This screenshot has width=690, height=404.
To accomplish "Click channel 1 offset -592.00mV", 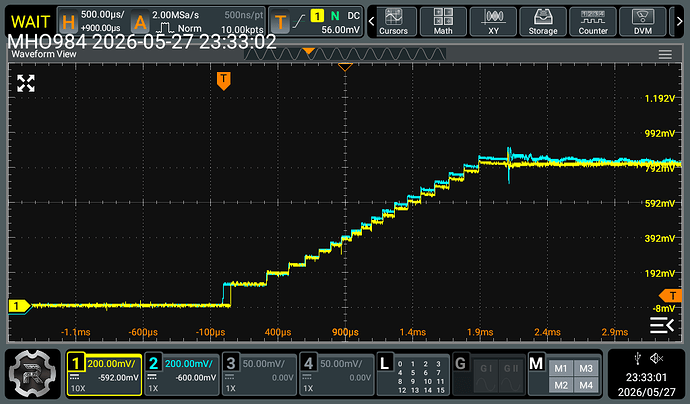I will [x=118, y=378].
